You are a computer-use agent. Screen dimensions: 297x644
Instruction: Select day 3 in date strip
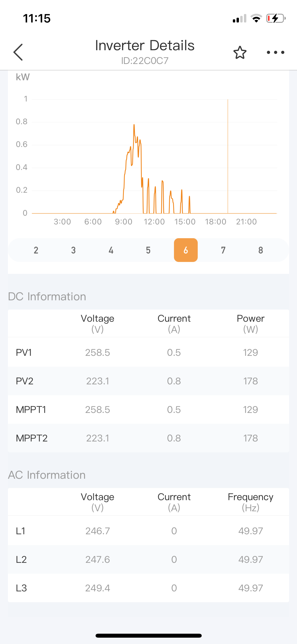click(73, 250)
